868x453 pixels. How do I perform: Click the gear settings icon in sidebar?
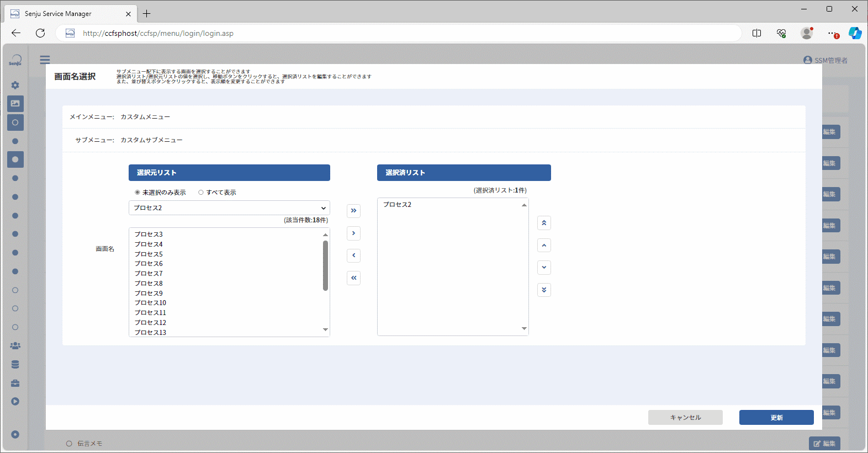(x=15, y=85)
